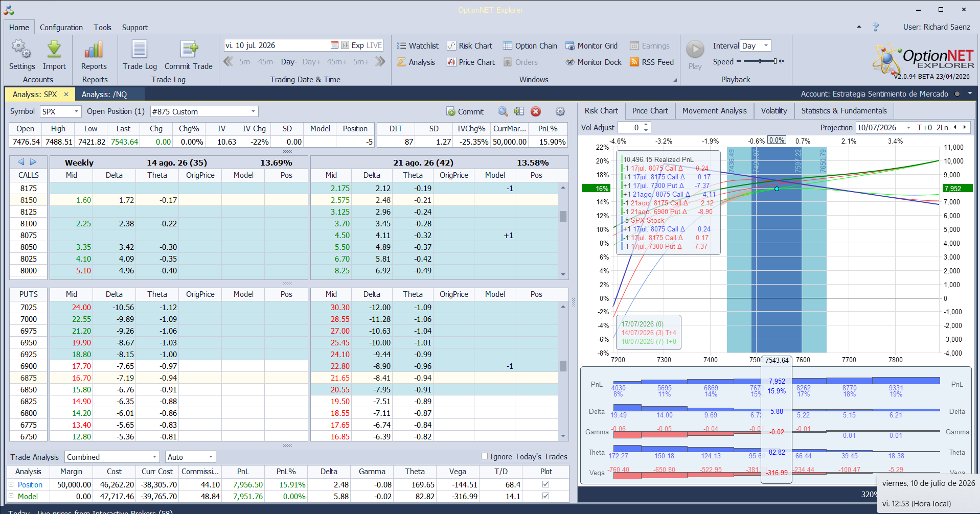Go to previous expiration with left arrow

pos(21,162)
